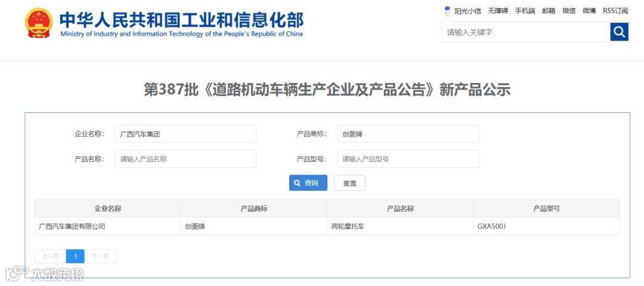Viewport: 644px width, 286px height.
Task: Select the 两轮摩托车 table cell
Action: pyautogui.click(x=400, y=226)
